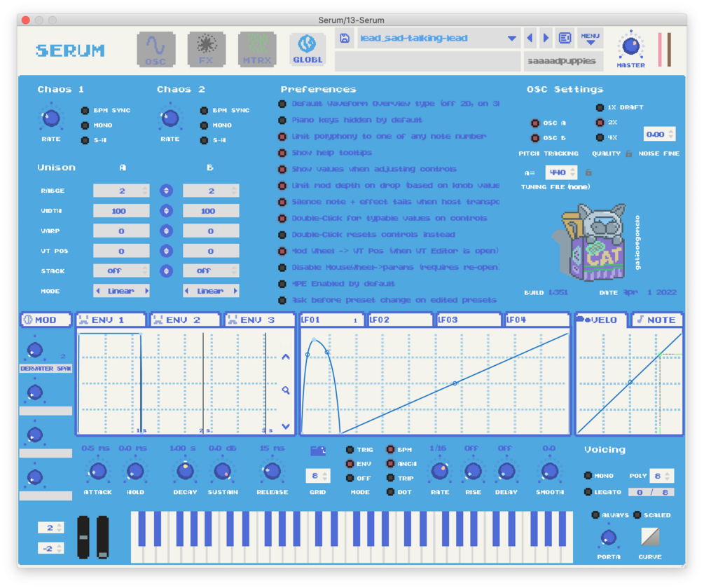Copy Unison WIDTH between A and B
The height and width of the screenshot is (588, 704).
(x=166, y=211)
